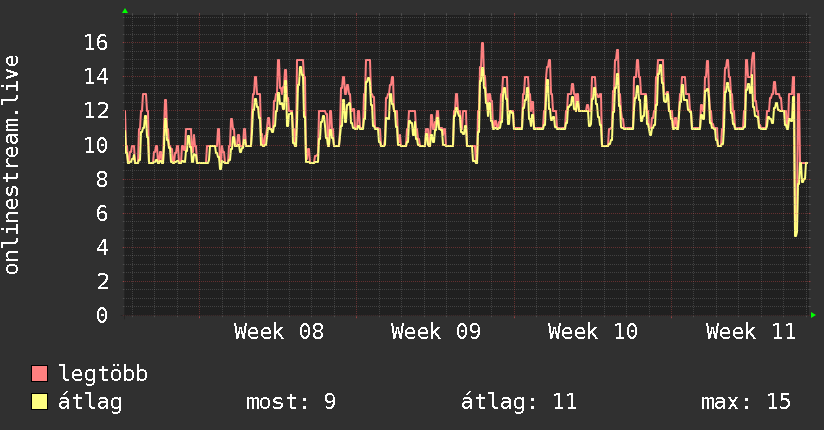Click the Week 09 x-axis label

point(436,332)
